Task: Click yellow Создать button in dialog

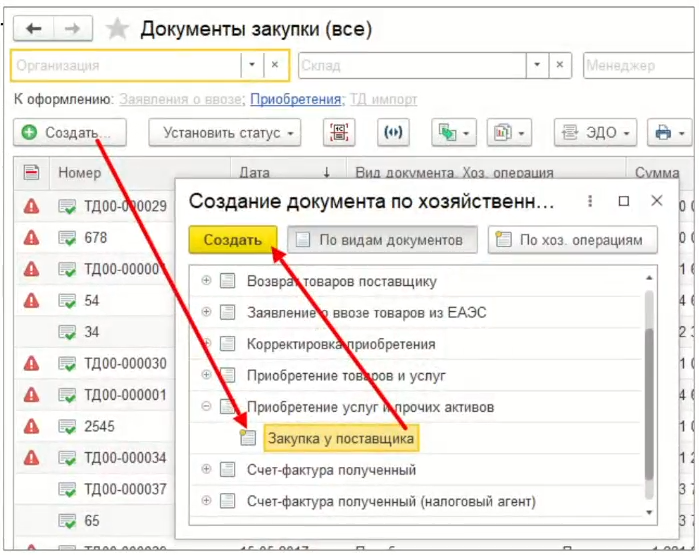Action: [x=233, y=240]
